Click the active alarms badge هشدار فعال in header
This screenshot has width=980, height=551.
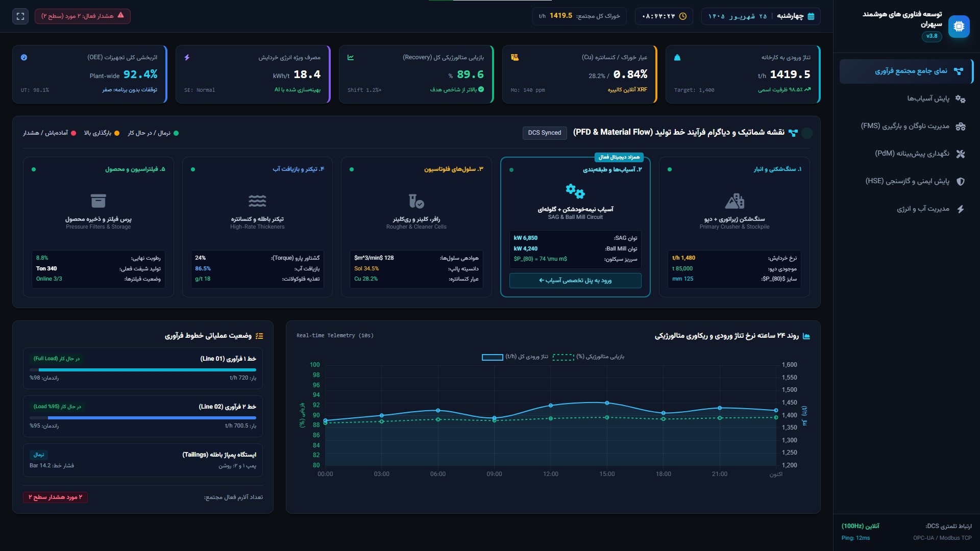coord(83,16)
